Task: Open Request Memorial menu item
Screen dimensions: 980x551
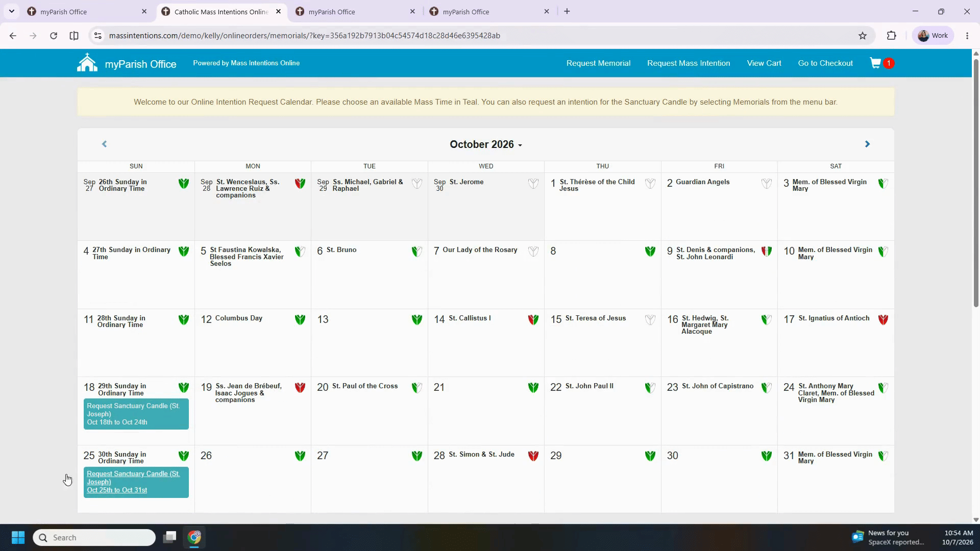Action: click(x=598, y=63)
